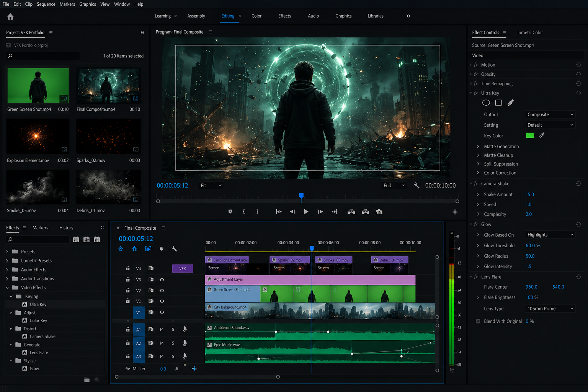Select the Ultra Key pen mask tool
Screen dimensions: 588x392
coord(510,103)
